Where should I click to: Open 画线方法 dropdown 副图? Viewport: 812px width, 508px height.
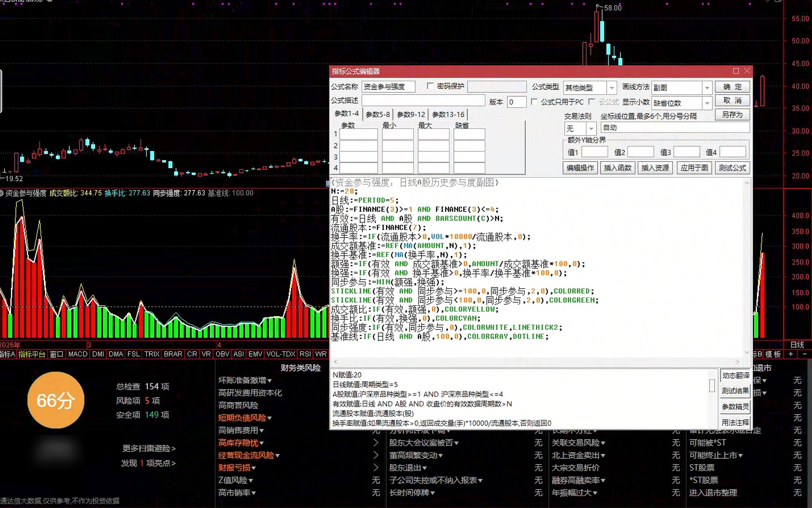(x=682, y=87)
